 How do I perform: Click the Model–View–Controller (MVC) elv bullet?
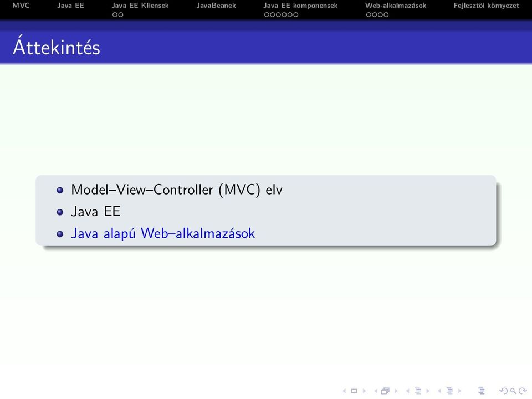[176, 190]
